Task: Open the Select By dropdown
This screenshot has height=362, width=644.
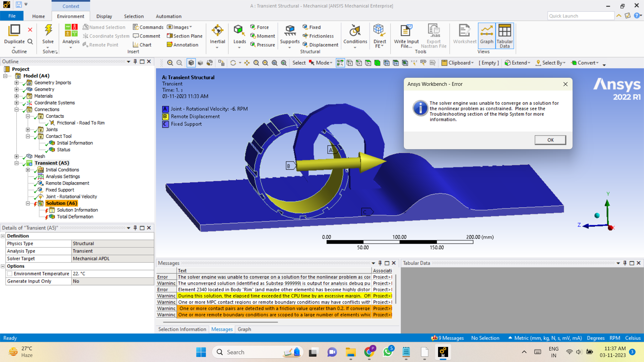Action: (x=551, y=63)
